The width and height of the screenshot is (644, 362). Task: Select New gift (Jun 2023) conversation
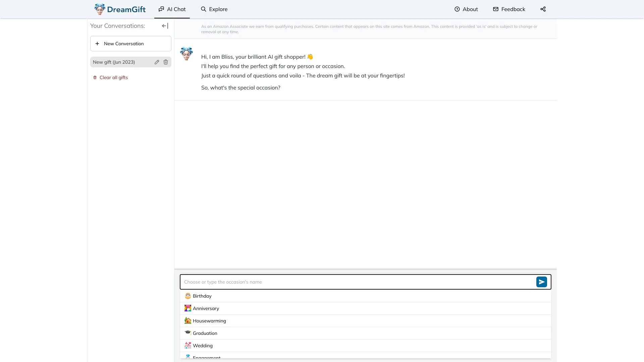[114, 62]
